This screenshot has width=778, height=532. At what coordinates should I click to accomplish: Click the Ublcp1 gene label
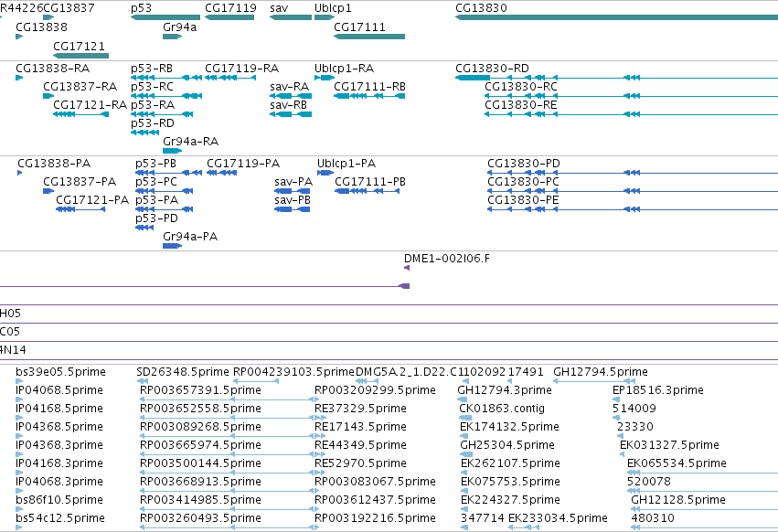coord(333,8)
